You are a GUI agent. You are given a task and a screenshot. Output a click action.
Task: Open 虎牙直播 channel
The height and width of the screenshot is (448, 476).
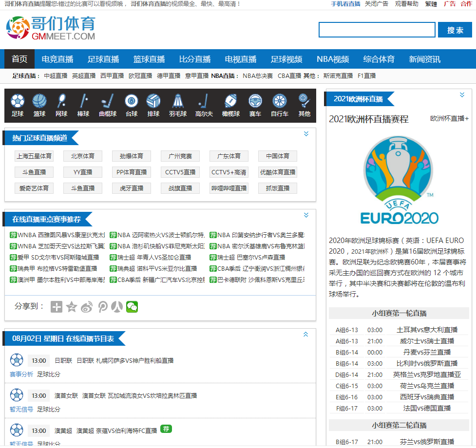click(132, 188)
